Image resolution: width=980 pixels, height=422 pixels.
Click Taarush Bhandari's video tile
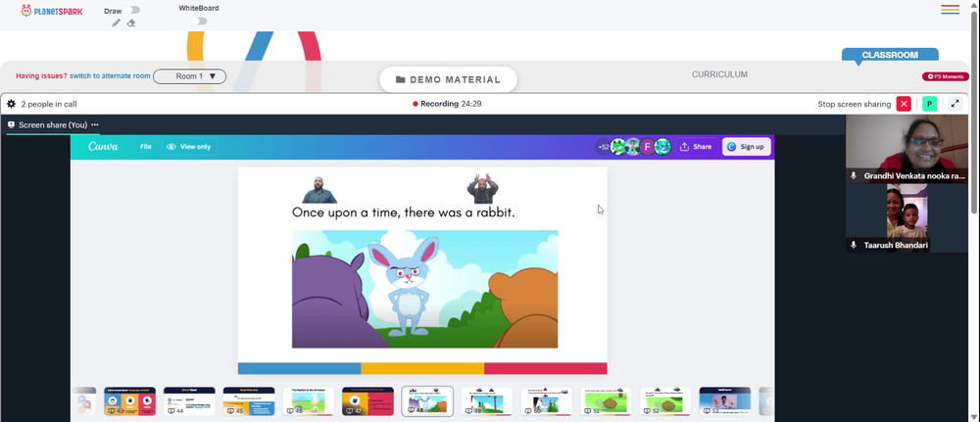(x=907, y=218)
